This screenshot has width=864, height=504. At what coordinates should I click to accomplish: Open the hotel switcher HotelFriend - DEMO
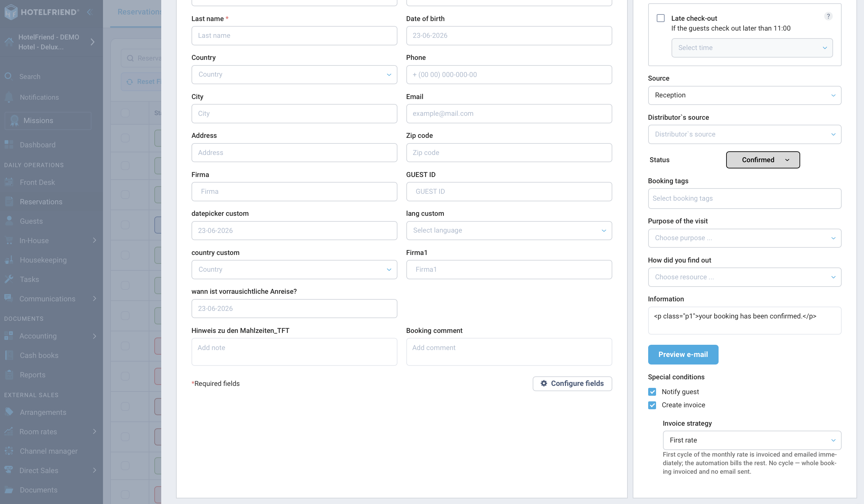click(x=51, y=42)
